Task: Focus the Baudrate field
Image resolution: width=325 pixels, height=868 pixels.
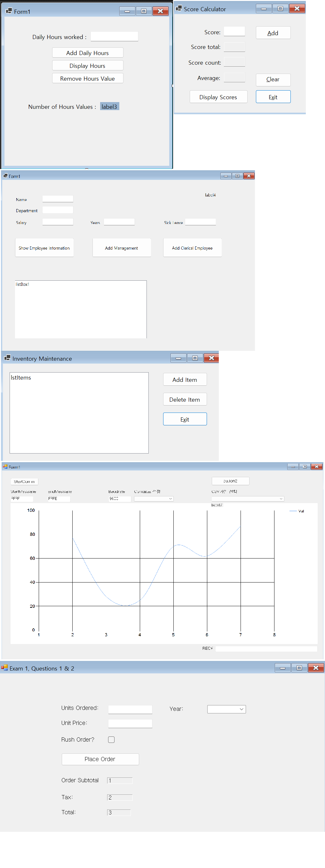Action: pos(120,499)
